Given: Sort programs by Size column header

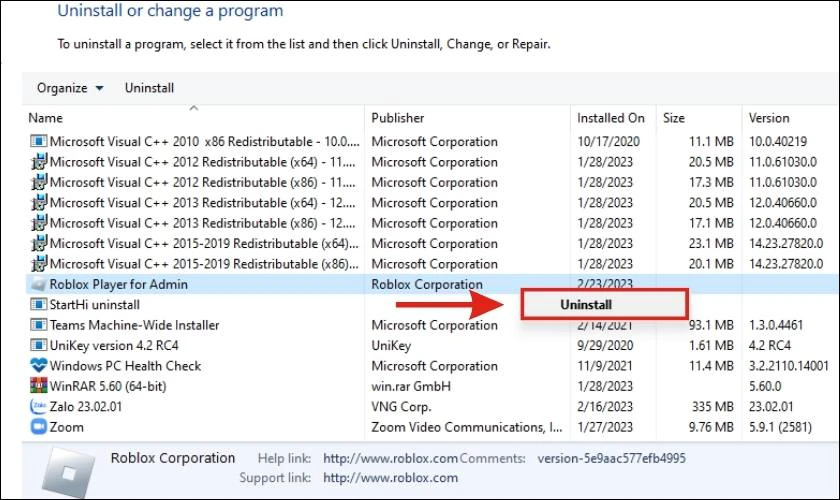Looking at the screenshot, I should (x=673, y=118).
